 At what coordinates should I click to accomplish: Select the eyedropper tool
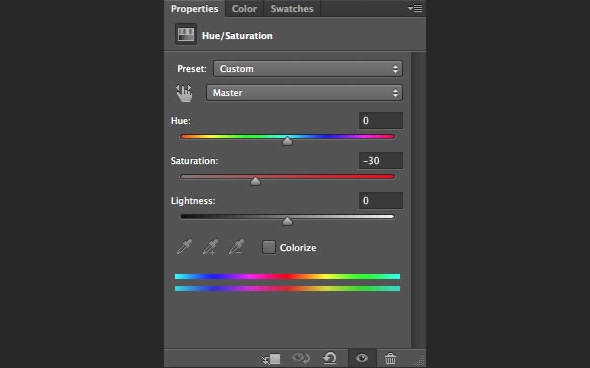(x=184, y=247)
